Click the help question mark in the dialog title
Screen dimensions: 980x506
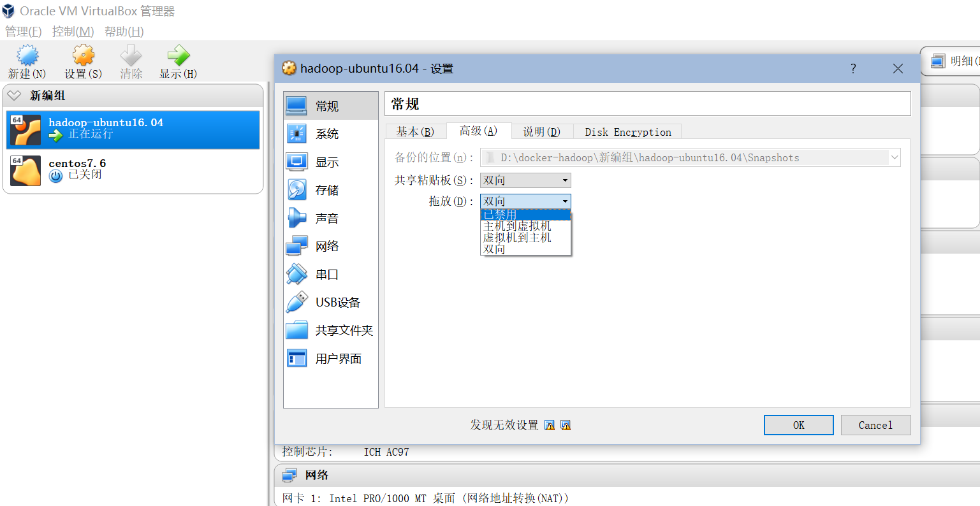[x=853, y=69]
